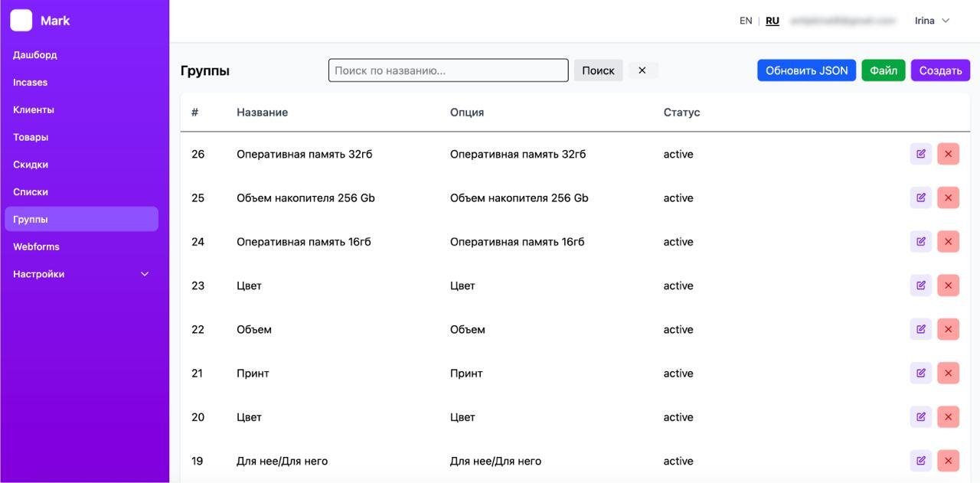This screenshot has height=483, width=980.
Task: Switch language to EN
Action: [746, 21]
